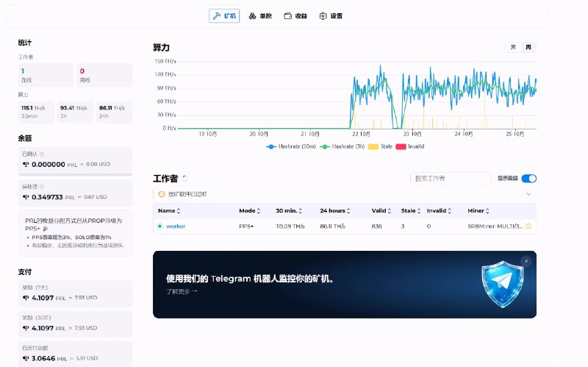This screenshot has width=588, height=367.
Task: Click the warning icon in outdated software notice
Action: [162, 194]
